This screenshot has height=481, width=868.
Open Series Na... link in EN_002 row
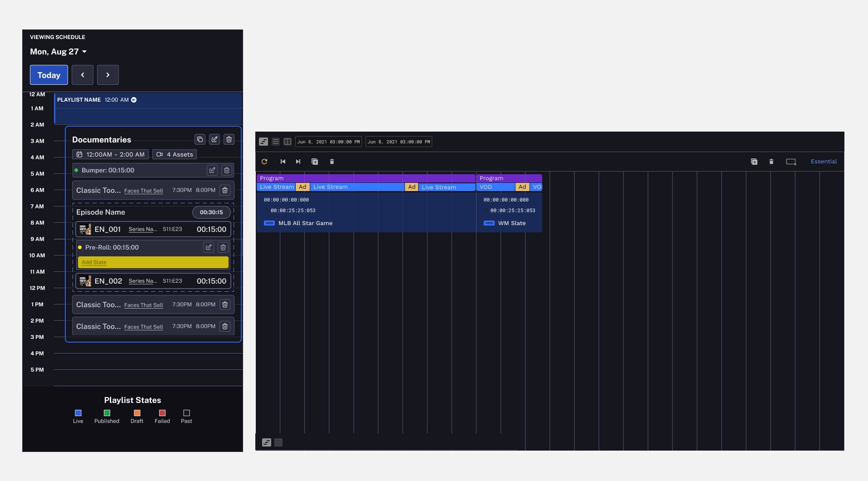(x=143, y=281)
